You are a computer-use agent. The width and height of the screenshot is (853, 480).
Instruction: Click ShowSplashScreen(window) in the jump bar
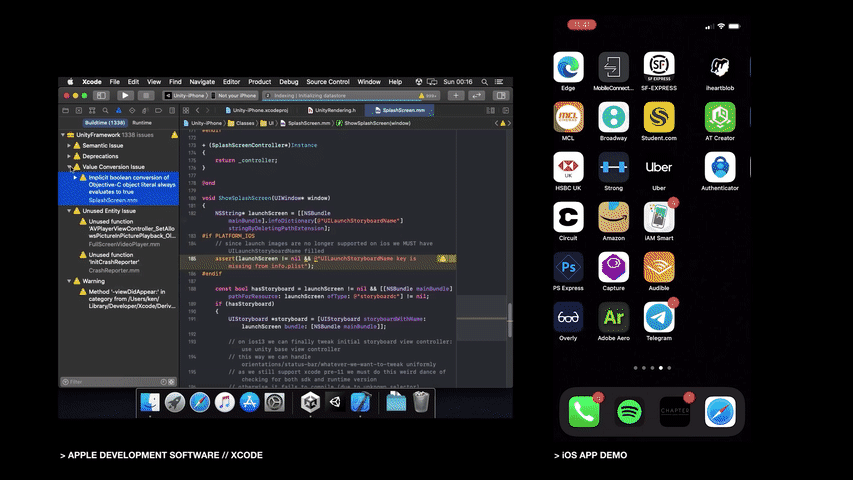(373, 123)
